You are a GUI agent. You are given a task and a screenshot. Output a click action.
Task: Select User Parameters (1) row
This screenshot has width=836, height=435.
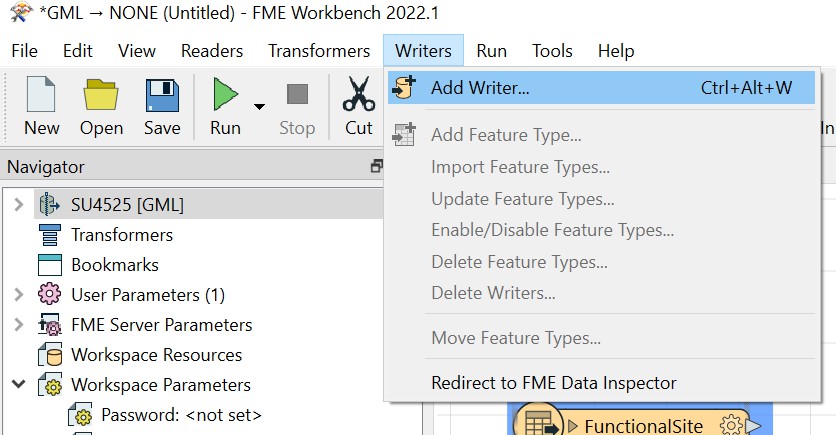(148, 295)
